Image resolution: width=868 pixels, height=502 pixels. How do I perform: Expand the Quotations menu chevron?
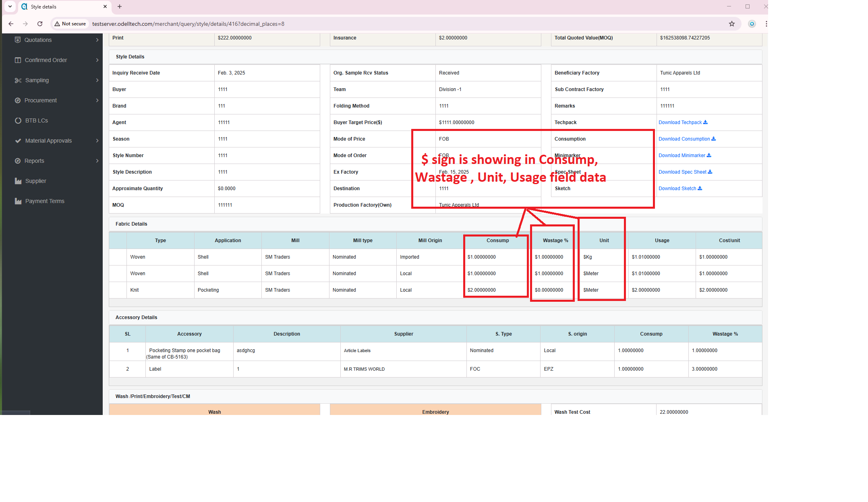tap(97, 40)
